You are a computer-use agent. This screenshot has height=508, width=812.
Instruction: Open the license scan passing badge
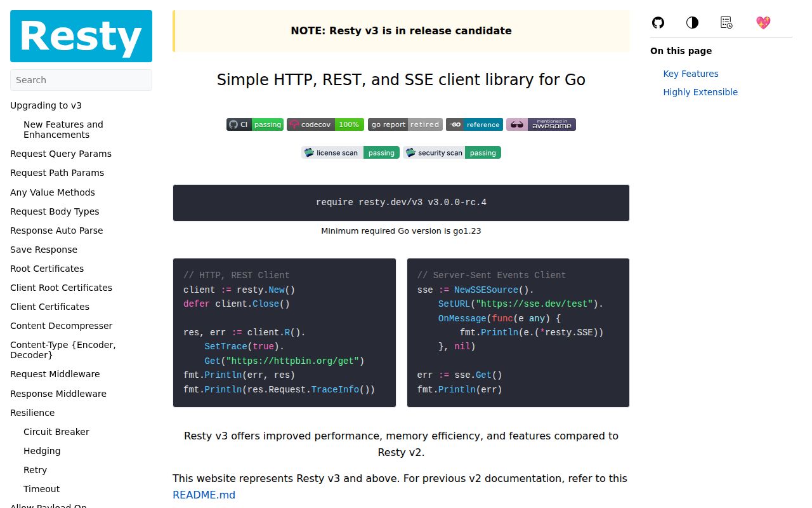click(350, 152)
